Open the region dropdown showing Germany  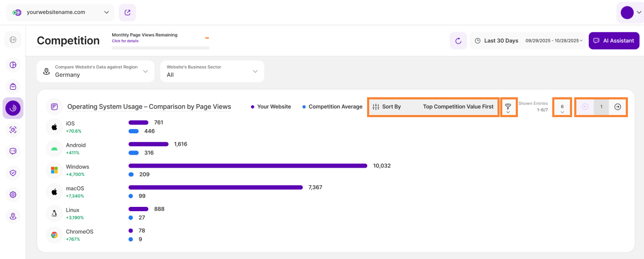point(96,71)
